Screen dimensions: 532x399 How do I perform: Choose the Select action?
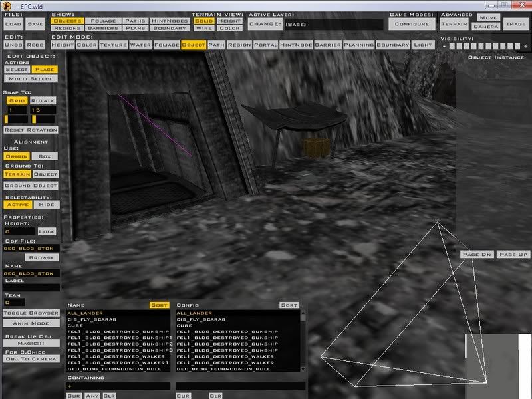click(x=17, y=69)
